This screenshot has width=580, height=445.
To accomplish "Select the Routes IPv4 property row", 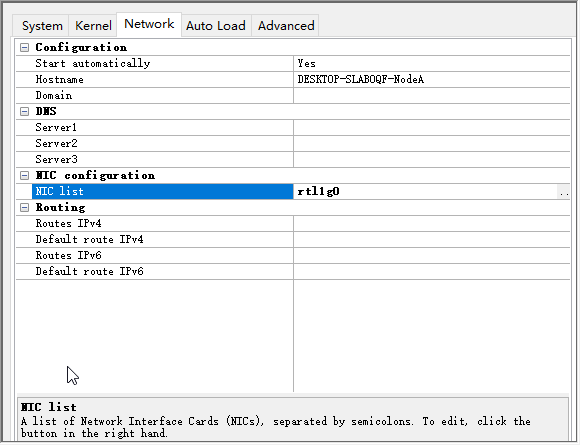I will [x=293, y=223].
